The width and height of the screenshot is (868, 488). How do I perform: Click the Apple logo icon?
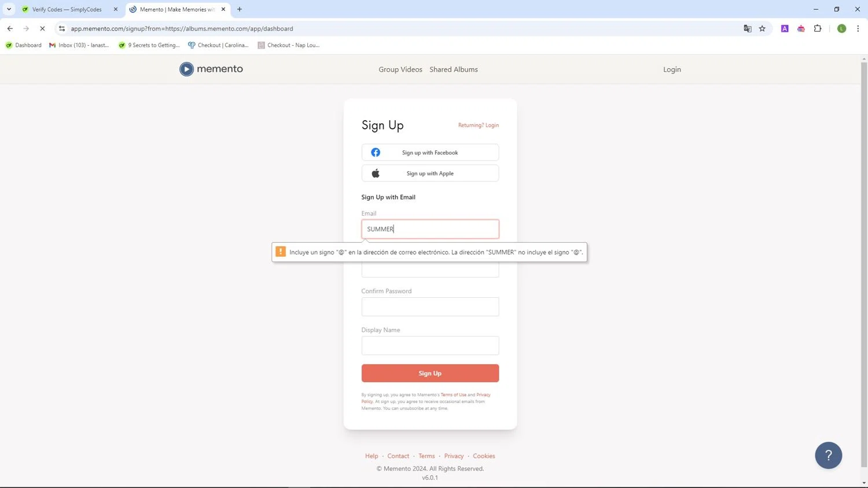[x=376, y=173]
